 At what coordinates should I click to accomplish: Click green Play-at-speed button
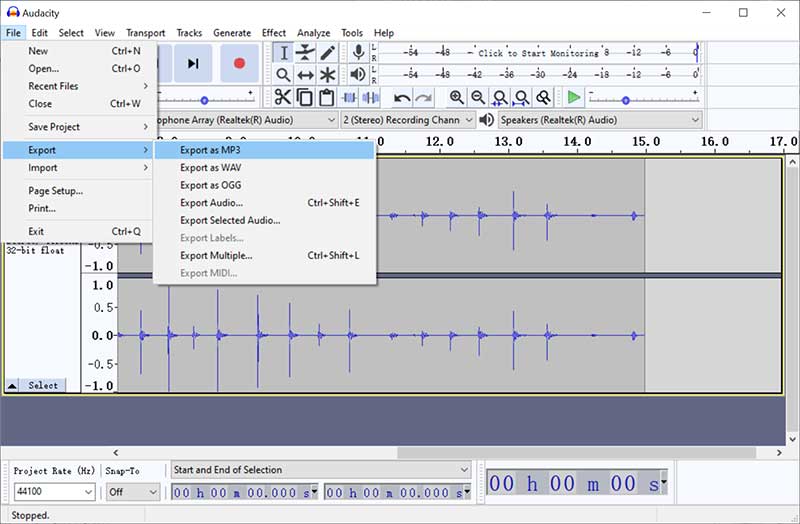(x=573, y=97)
